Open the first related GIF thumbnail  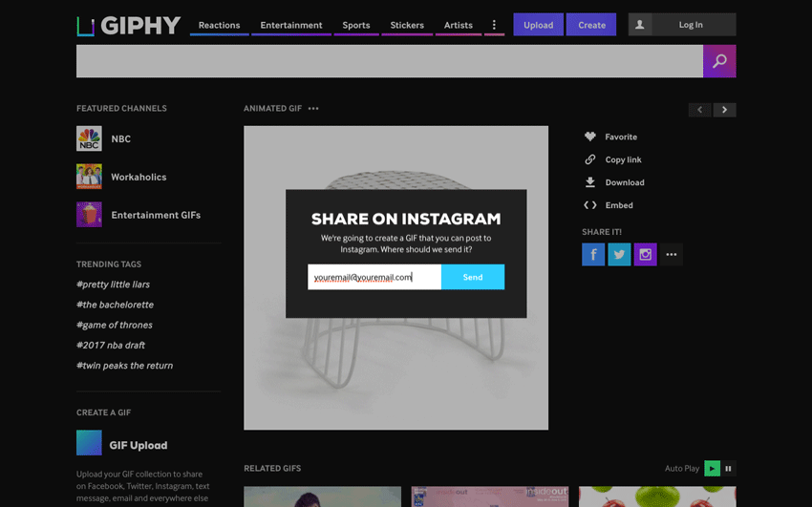[323, 496]
